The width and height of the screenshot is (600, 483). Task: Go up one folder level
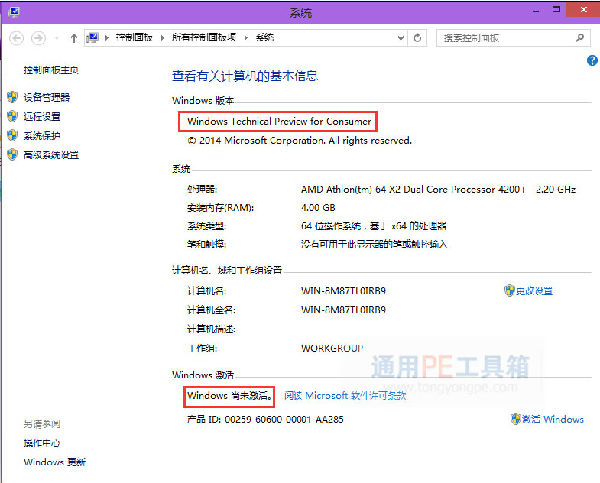pyautogui.click(x=73, y=38)
